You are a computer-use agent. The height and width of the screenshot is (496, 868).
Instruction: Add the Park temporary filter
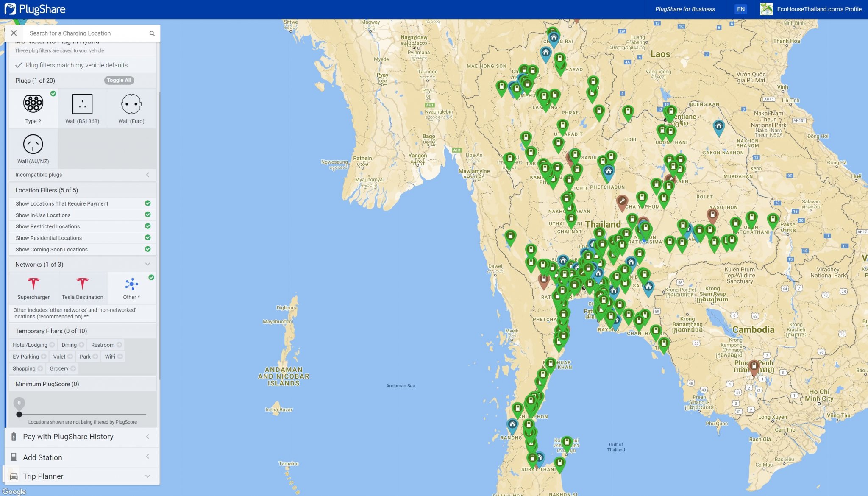click(89, 357)
